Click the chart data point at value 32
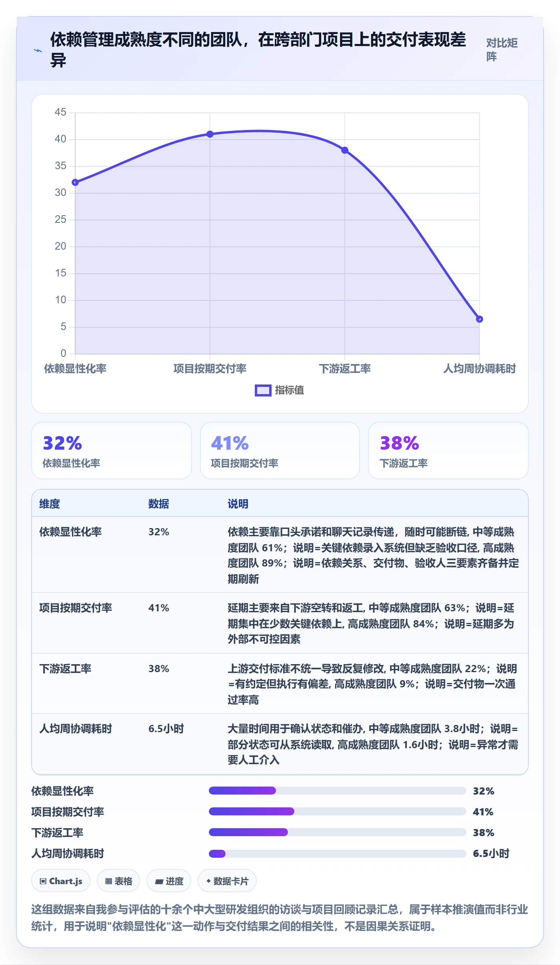This screenshot has width=560, height=965. pos(75,182)
